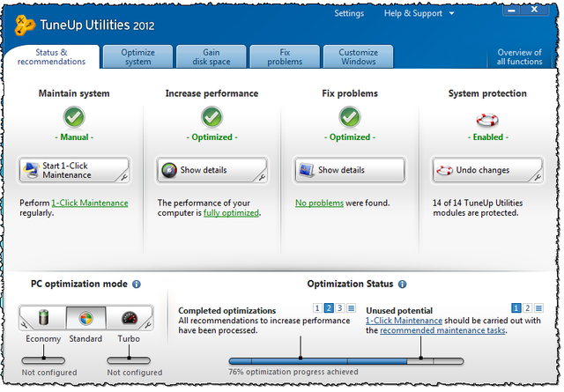The height and width of the screenshot is (392, 564).
Task: Click info icon beside PC optimization mode
Action: tap(137, 285)
